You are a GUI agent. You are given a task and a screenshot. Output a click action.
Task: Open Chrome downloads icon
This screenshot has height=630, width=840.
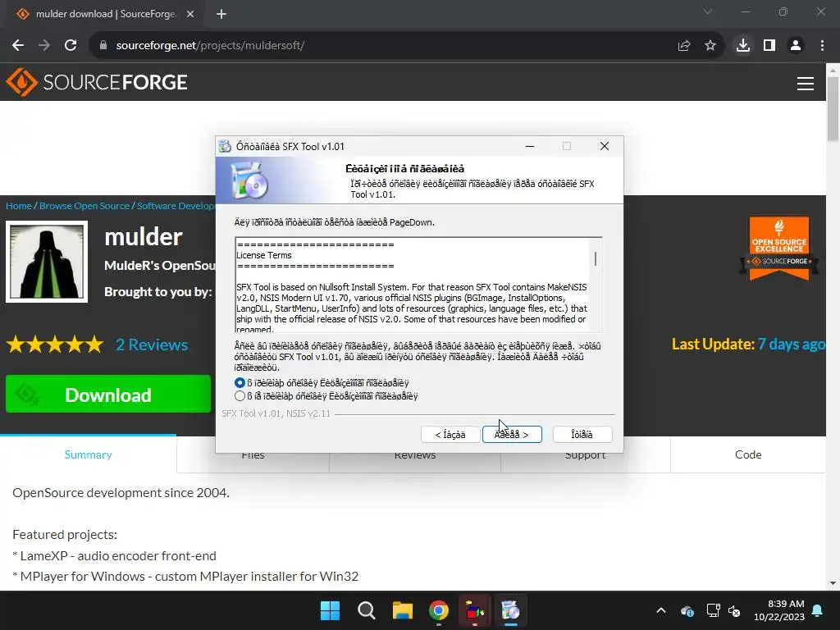point(743,46)
